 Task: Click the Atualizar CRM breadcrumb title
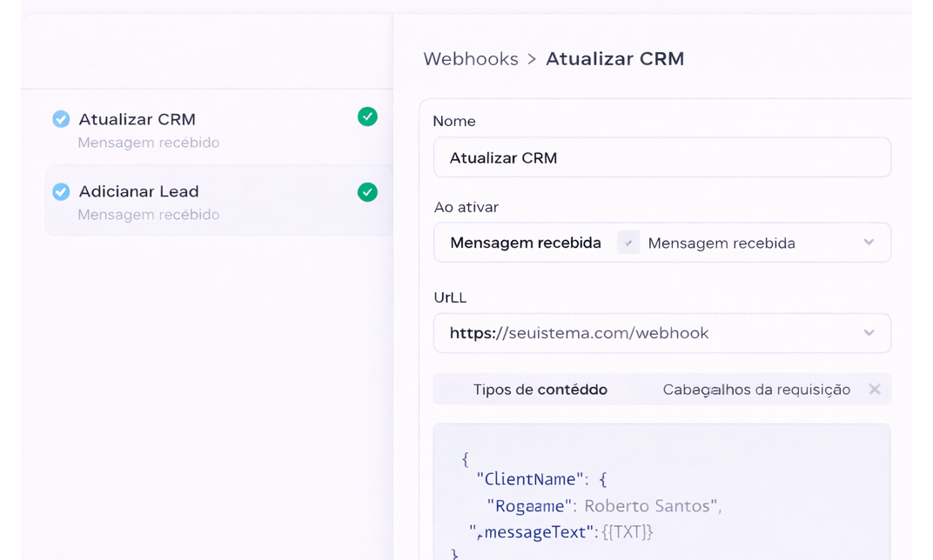pos(614,59)
